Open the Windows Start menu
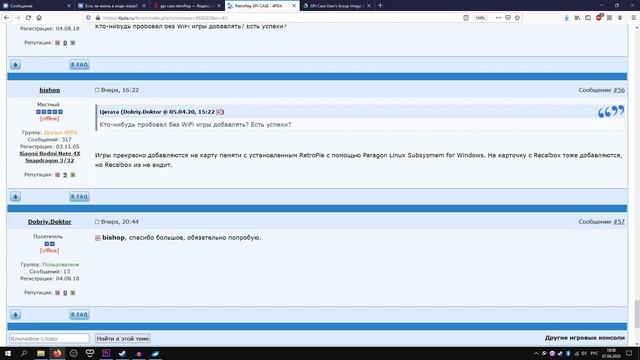 (x=8, y=353)
